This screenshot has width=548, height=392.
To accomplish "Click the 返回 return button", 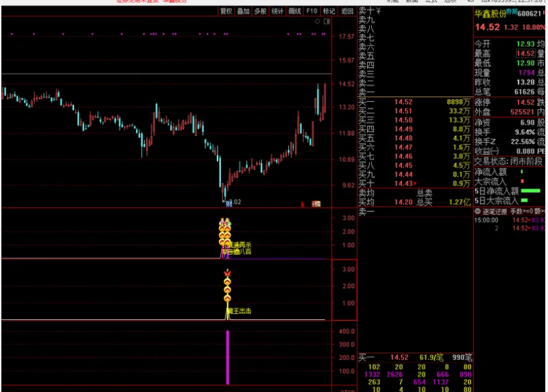I will [x=347, y=11].
